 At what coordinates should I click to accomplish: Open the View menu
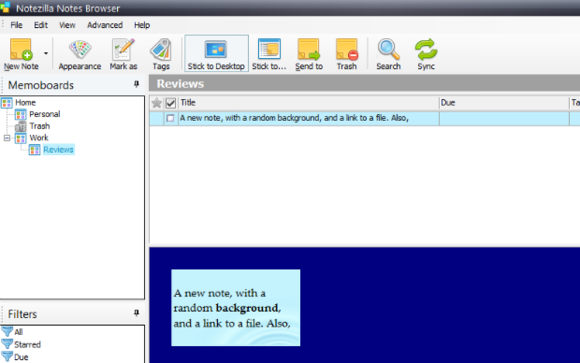point(67,25)
